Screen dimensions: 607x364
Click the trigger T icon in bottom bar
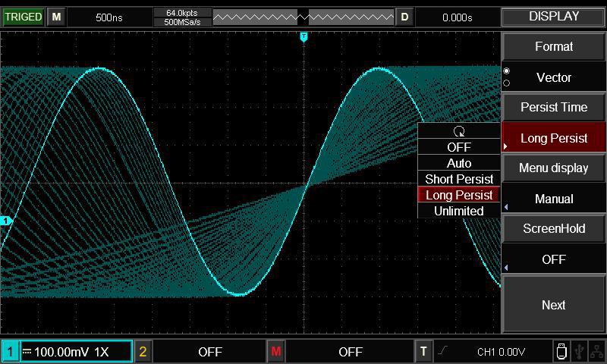tap(423, 352)
